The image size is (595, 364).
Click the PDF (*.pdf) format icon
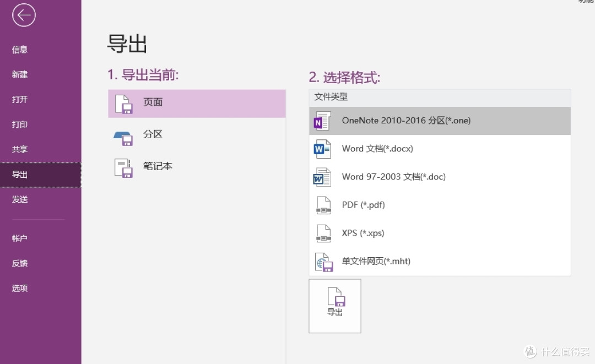pos(324,204)
